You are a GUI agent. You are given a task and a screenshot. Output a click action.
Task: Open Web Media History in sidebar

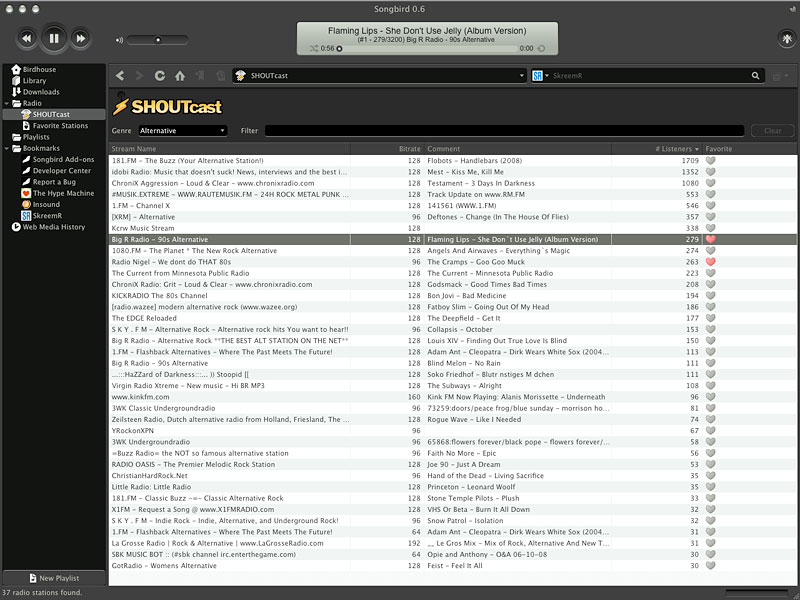pyautogui.click(x=53, y=227)
